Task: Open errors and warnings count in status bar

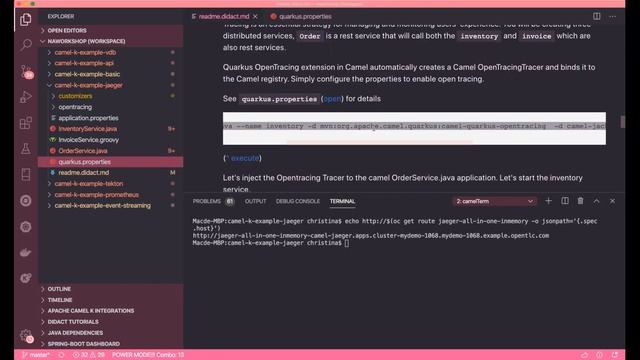Action: (x=89, y=355)
